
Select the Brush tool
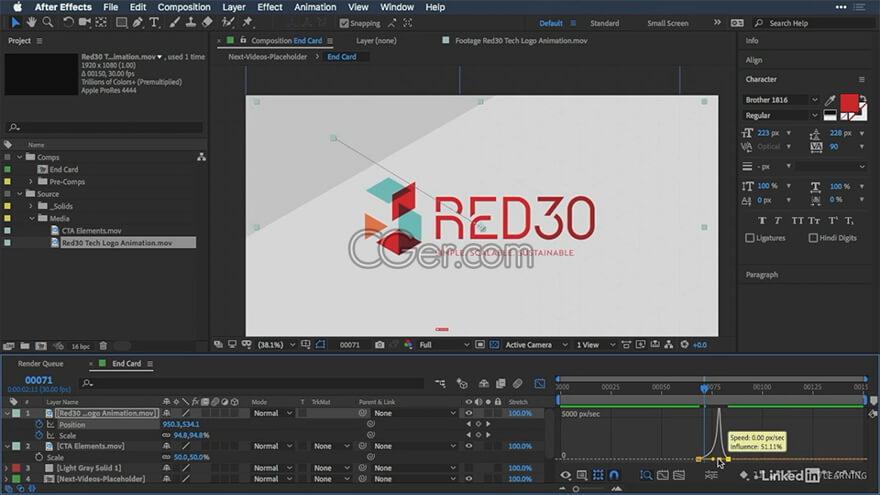pos(175,22)
